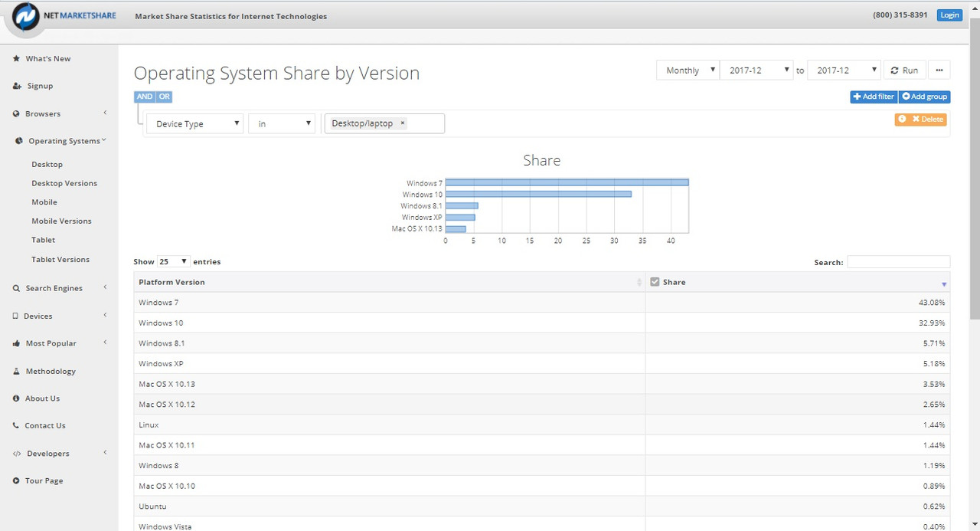Click the Add group button
This screenshot has width=980, height=531.
[924, 97]
